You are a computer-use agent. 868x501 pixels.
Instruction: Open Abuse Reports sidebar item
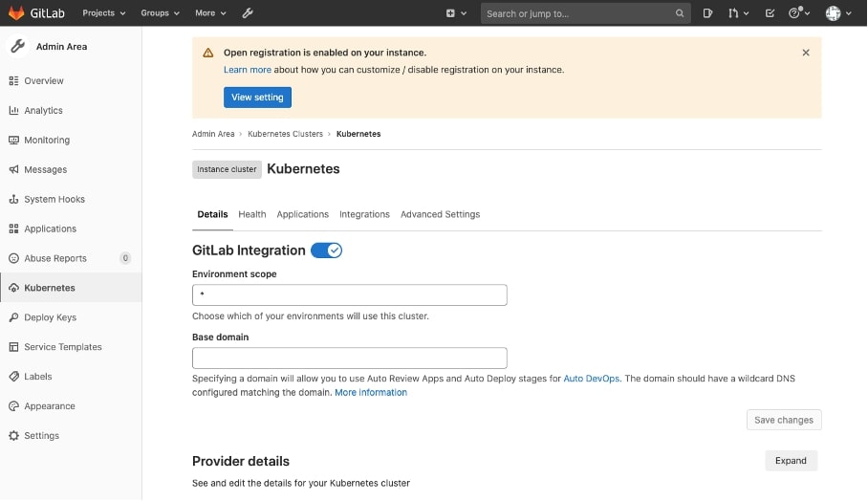coord(55,258)
